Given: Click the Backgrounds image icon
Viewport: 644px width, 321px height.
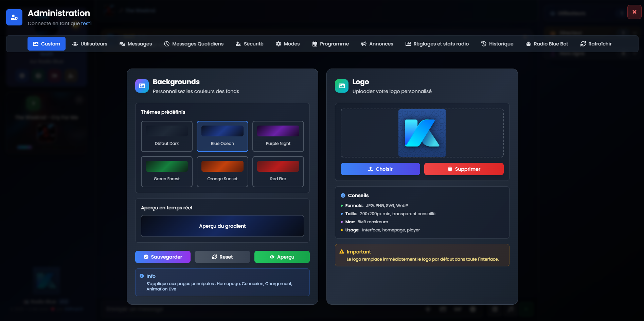Looking at the screenshot, I should (142, 86).
